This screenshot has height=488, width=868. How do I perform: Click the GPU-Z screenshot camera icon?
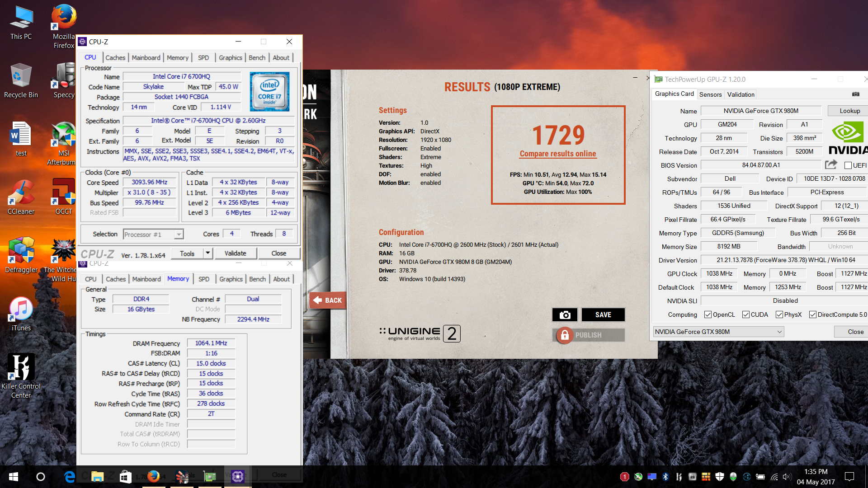pyautogui.click(x=856, y=94)
